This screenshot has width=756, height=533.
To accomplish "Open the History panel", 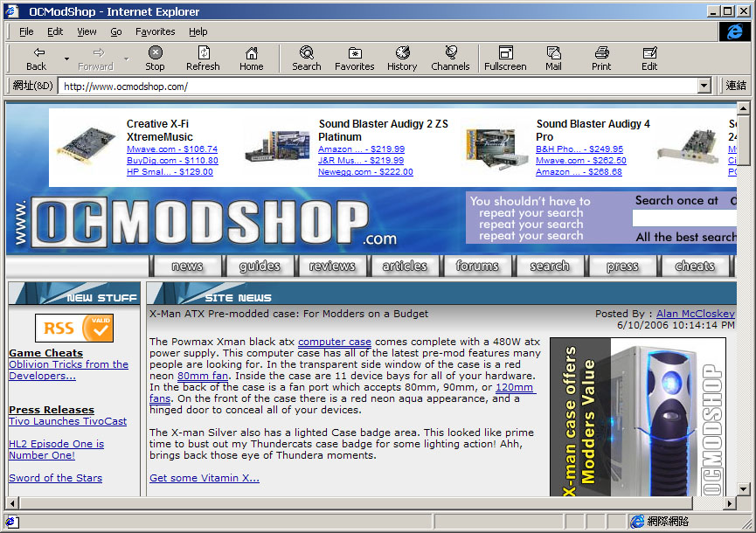I will pos(402,59).
